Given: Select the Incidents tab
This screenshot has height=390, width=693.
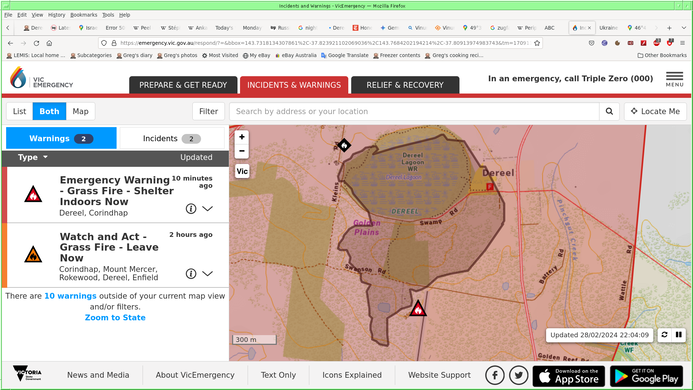Looking at the screenshot, I should pyautogui.click(x=172, y=138).
